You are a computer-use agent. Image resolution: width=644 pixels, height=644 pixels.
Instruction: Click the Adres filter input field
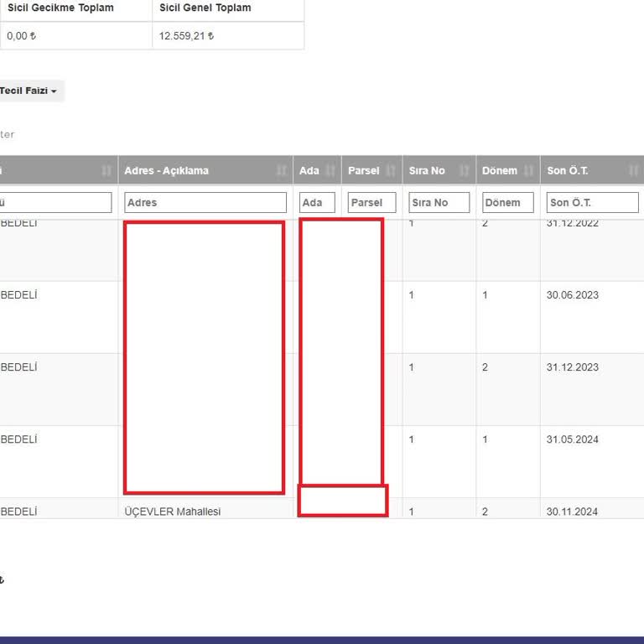(x=205, y=202)
